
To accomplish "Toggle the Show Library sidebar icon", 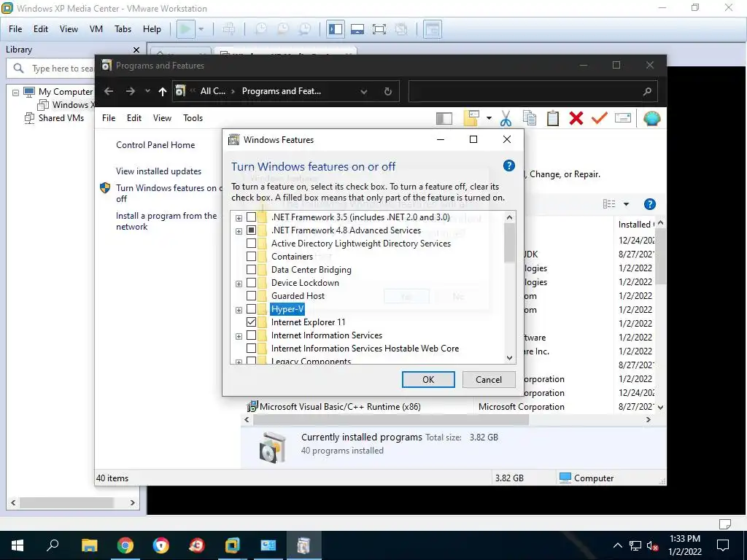I will (336, 29).
